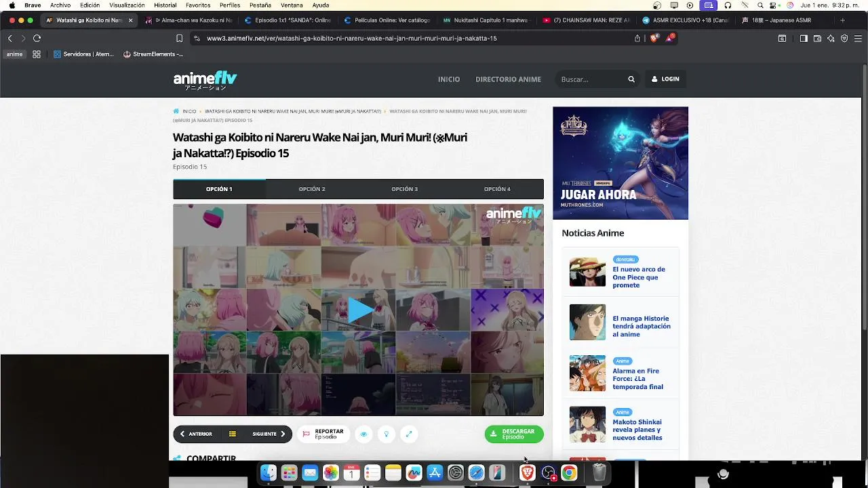The image size is (868, 488).
Task: Open 'Alarma en Fire Force' news article
Action: point(637,379)
